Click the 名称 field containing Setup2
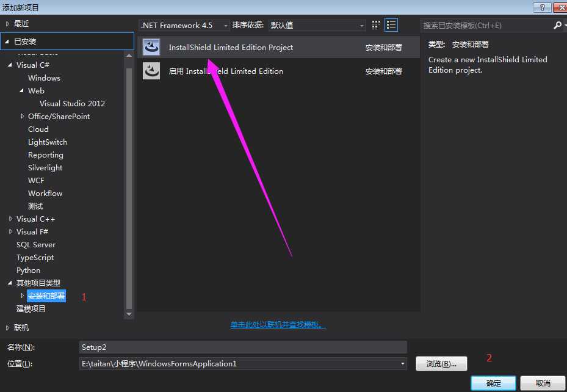Viewport: 567px width, 392px height. (243, 347)
